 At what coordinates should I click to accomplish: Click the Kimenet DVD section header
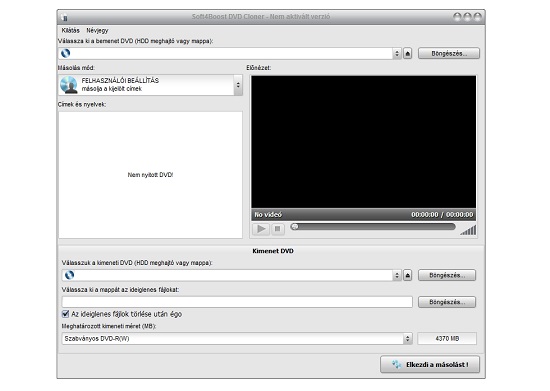click(x=273, y=251)
